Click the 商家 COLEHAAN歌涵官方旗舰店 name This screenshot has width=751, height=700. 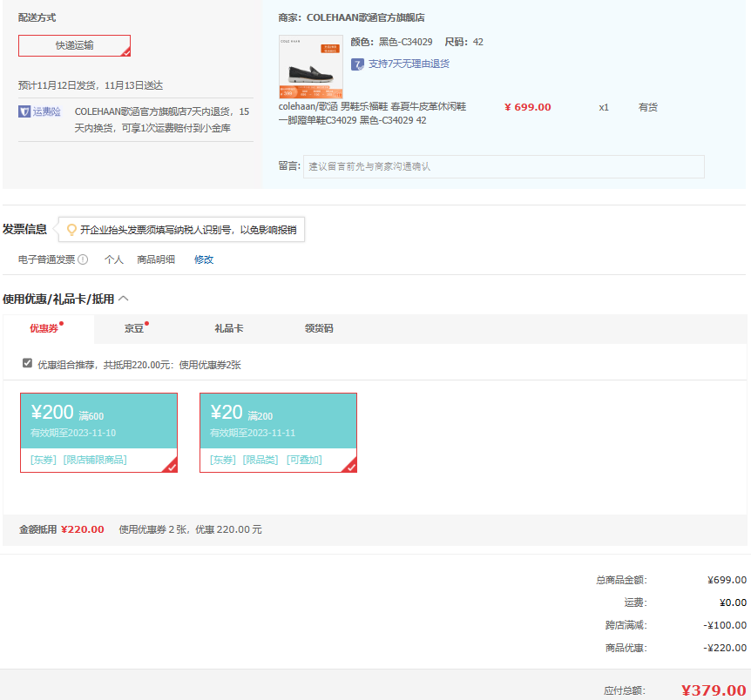[x=365, y=17]
